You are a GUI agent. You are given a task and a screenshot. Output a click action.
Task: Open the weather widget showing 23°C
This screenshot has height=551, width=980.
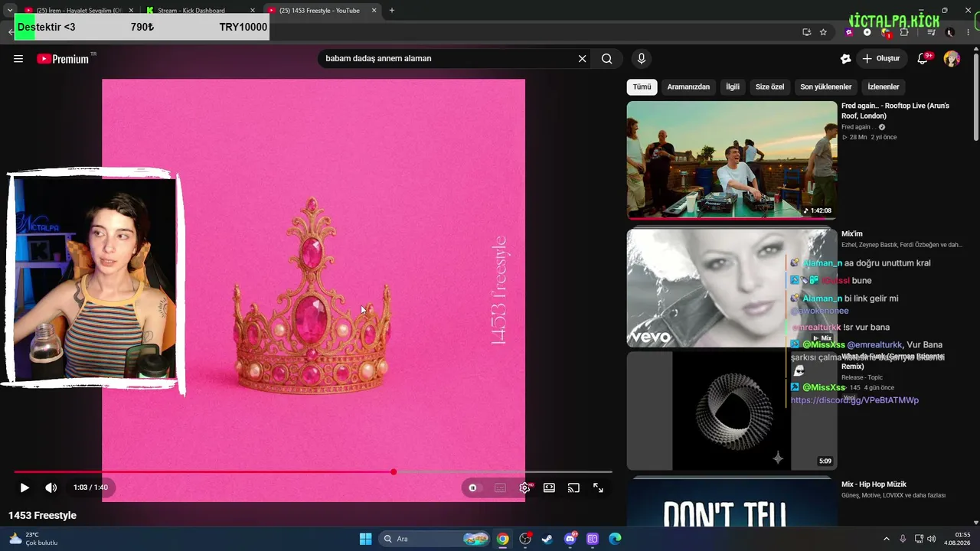[x=34, y=539]
